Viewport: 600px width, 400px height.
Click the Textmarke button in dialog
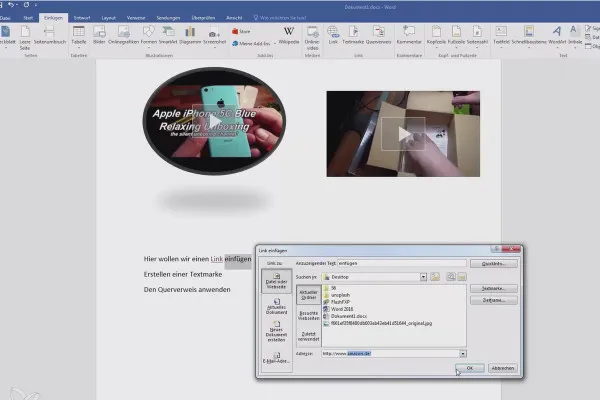click(x=494, y=288)
